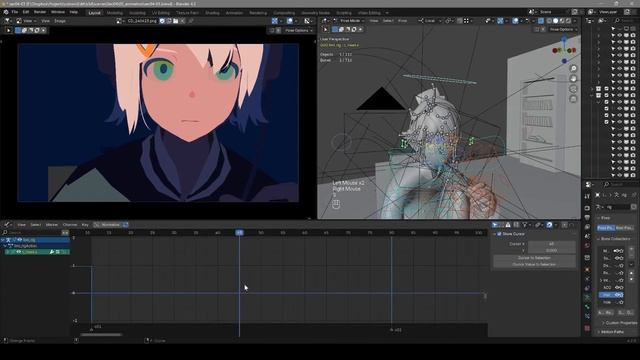Viewport: 640px width, 360px height.
Task: Click the current frame 45 marker in timeline
Action: (239, 233)
